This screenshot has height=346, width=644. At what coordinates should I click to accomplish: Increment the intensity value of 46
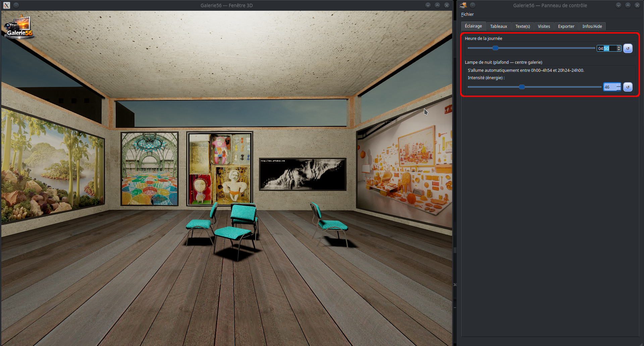click(x=619, y=85)
